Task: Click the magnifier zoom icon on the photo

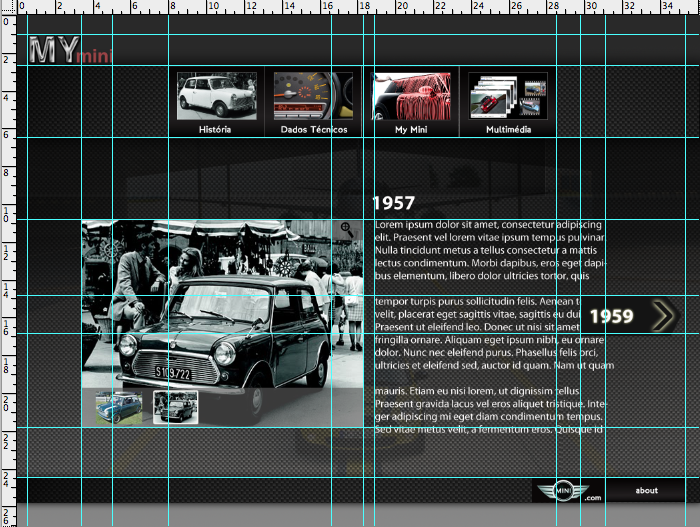Action: pos(347,230)
